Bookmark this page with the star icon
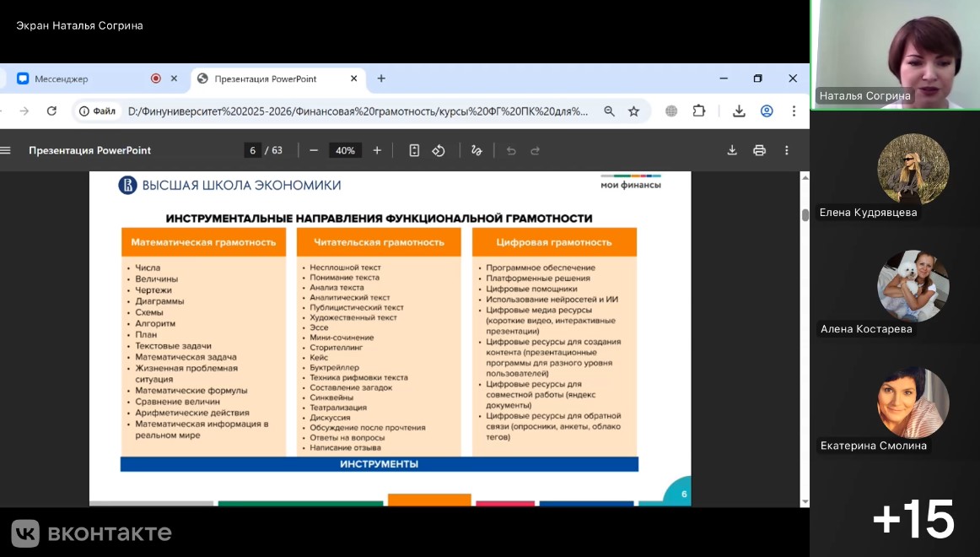The width and height of the screenshot is (980, 557). 633,111
